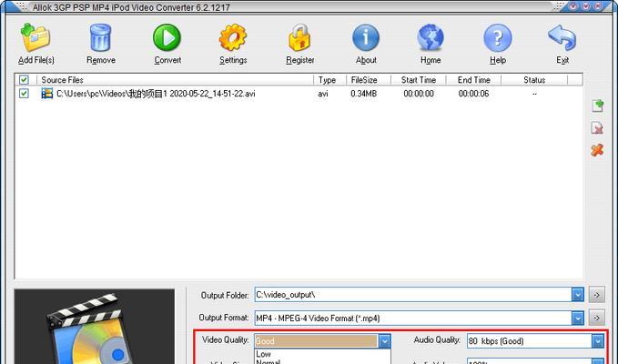The height and width of the screenshot is (364, 618).
Task: Collapse the Video Quality dropdown arrow
Action: coord(384,340)
